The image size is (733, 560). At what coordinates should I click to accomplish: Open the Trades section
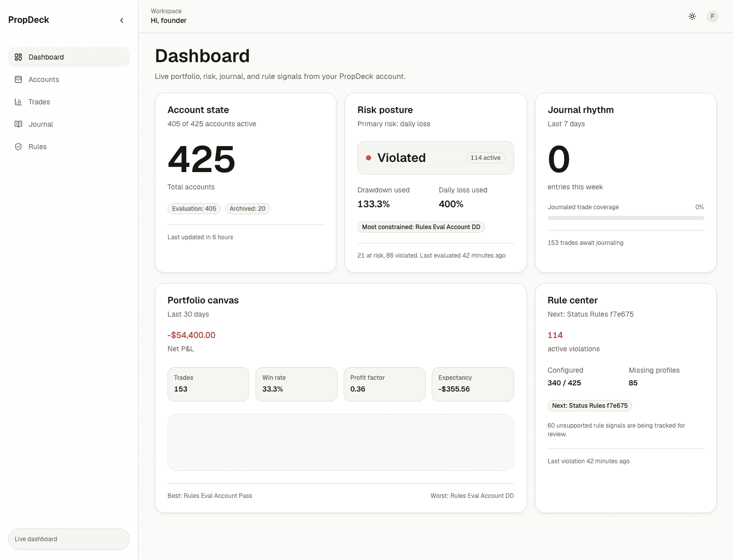pos(69,102)
